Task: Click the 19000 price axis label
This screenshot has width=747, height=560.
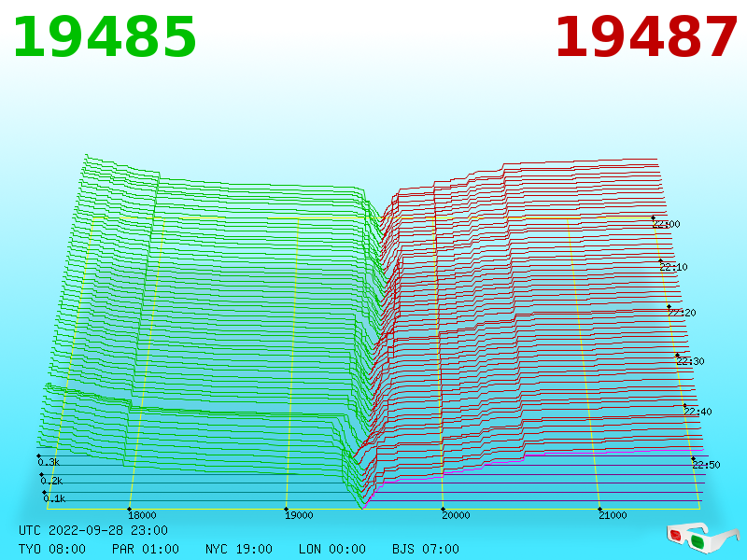Action: click(299, 515)
